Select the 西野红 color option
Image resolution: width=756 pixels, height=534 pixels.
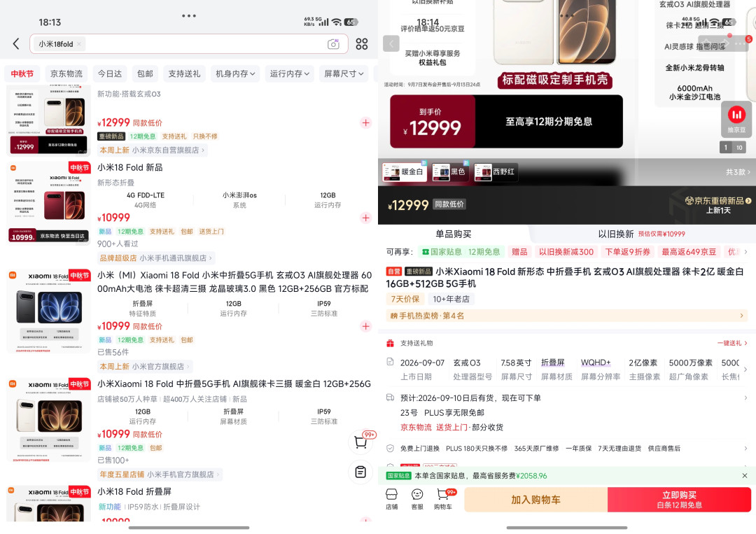pos(495,172)
